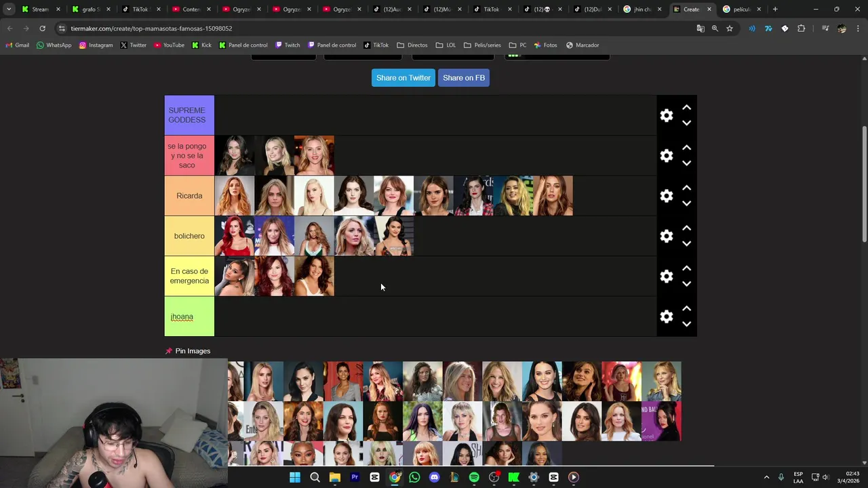Move the Ricarda tier down with its arrow
Screen dimensions: 868x488
686,203
